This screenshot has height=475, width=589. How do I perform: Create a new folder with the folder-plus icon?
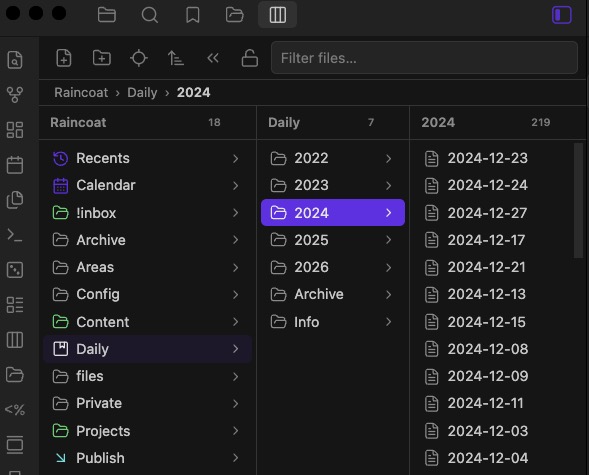coord(101,58)
